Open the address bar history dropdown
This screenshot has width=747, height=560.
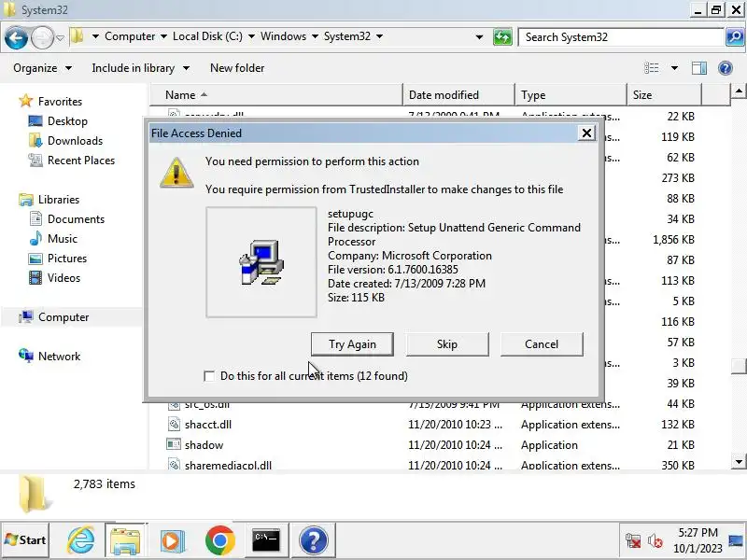pyautogui.click(x=479, y=36)
